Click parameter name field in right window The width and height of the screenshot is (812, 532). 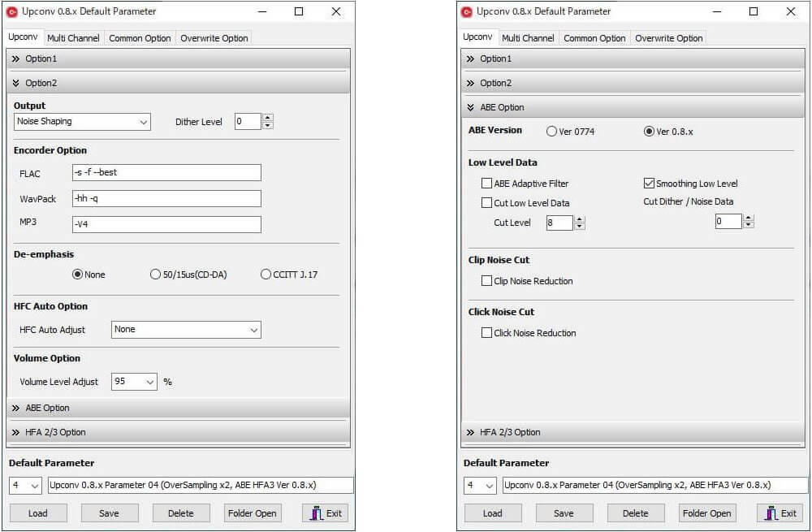(x=655, y=486)
